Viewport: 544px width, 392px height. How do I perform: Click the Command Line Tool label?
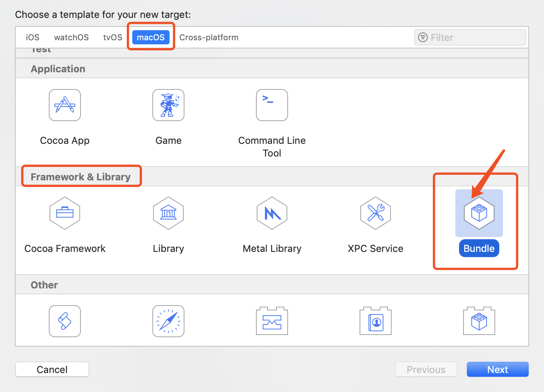click(272, 147)
